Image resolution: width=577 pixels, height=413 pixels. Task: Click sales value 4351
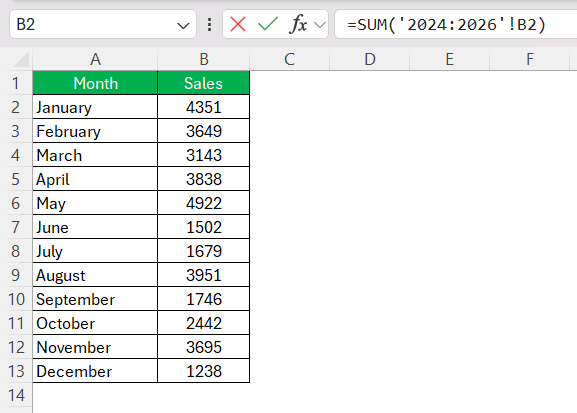203,107
